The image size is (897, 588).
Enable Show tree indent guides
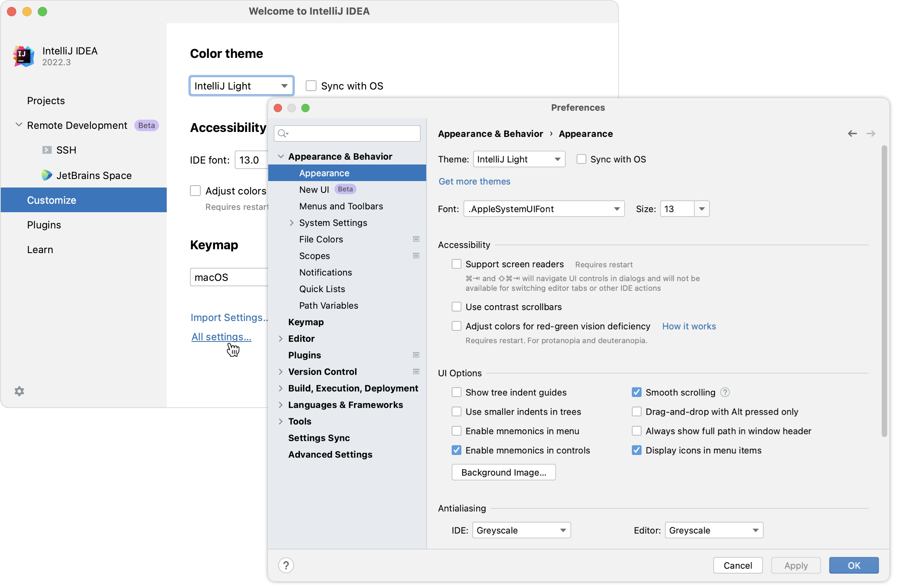(457, 392)
